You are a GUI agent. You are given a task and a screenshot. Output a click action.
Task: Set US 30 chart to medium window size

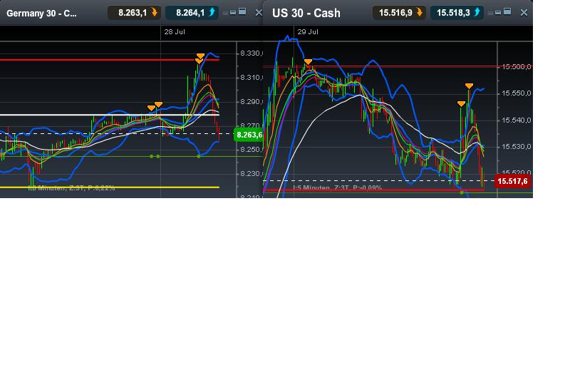coord(498,12)
